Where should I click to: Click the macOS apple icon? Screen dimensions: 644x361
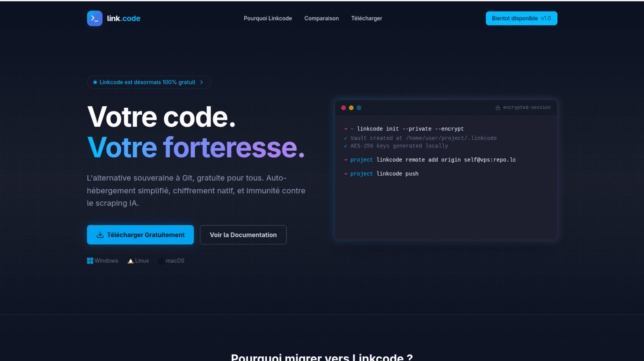pos(161,261)
